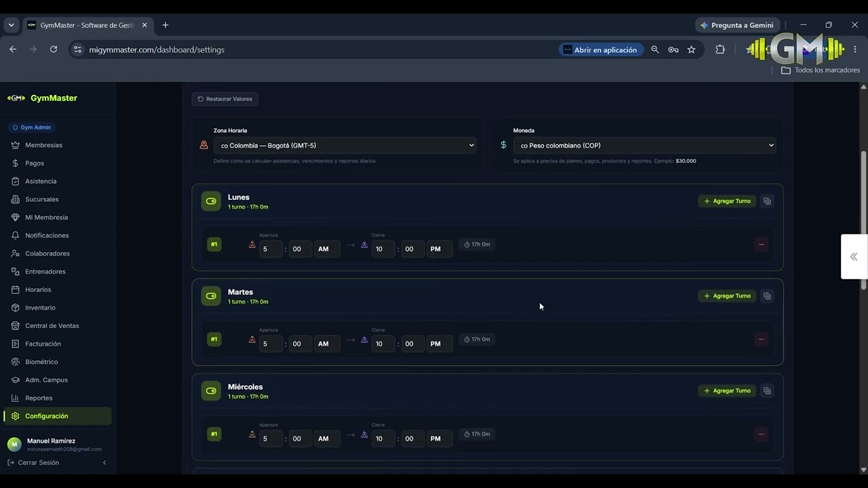Click the side panel double-chevron handle
868x488 pixels.
[854, 256]
